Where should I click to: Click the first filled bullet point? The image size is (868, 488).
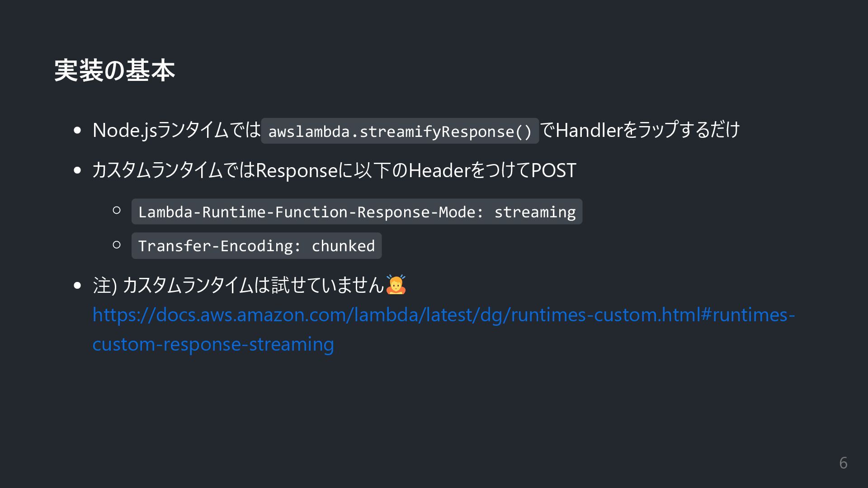point(77,131)
